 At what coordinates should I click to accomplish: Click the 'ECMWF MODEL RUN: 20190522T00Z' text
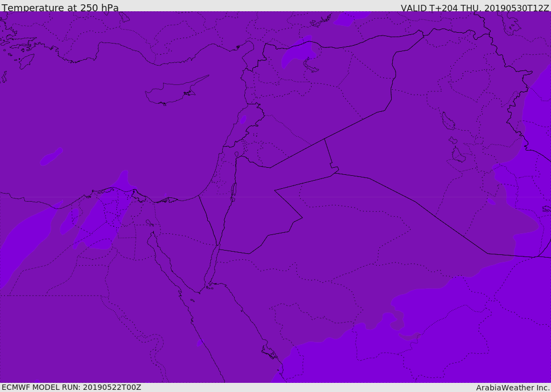click(x=72, y=387)
